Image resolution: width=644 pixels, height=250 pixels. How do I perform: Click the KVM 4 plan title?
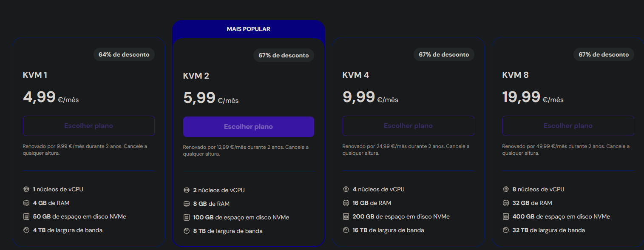coord(355,75)
